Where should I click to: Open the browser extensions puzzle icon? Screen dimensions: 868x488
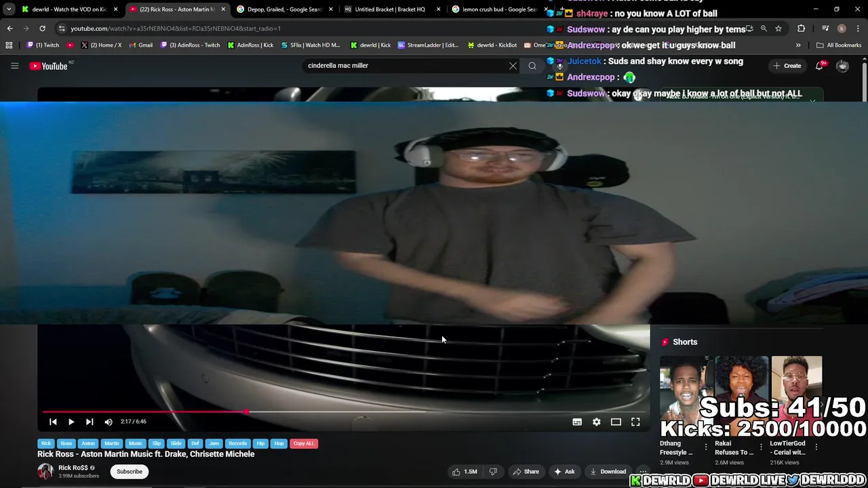pyautogui.click(x=802, y=28)
